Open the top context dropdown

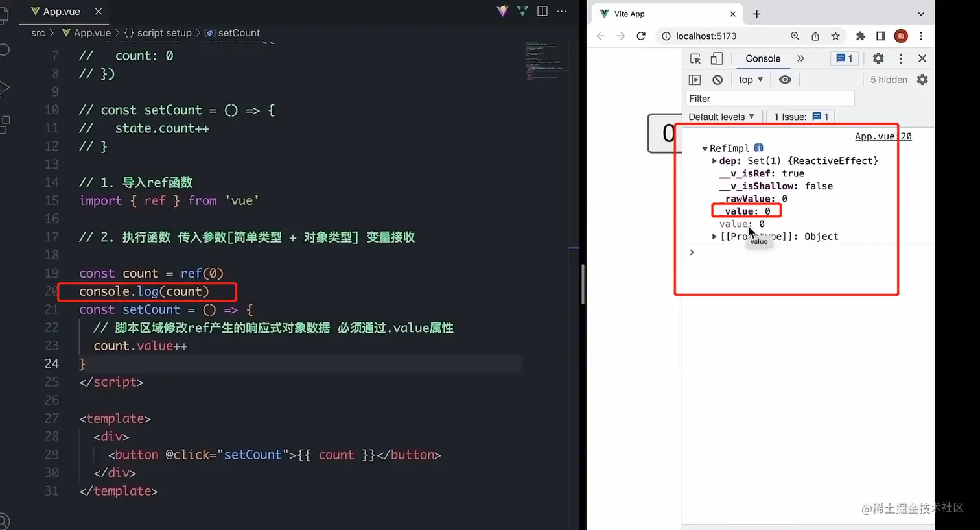751,80
